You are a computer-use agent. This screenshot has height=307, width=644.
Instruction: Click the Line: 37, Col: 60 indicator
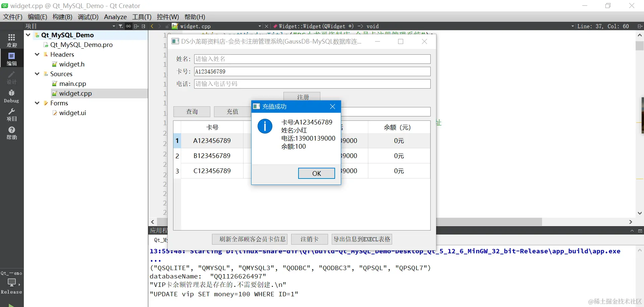point(603,26)
